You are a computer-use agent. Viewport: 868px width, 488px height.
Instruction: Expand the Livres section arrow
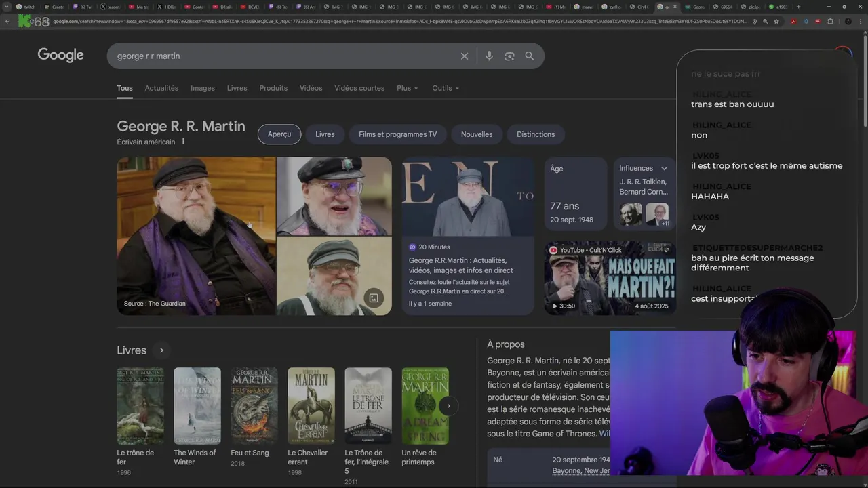click(x=161, y=350)
